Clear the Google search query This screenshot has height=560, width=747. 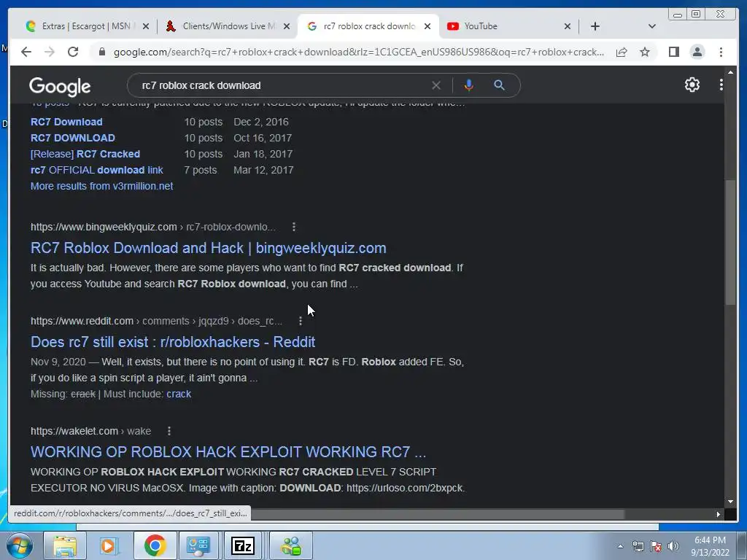click(x=436, y=85)
